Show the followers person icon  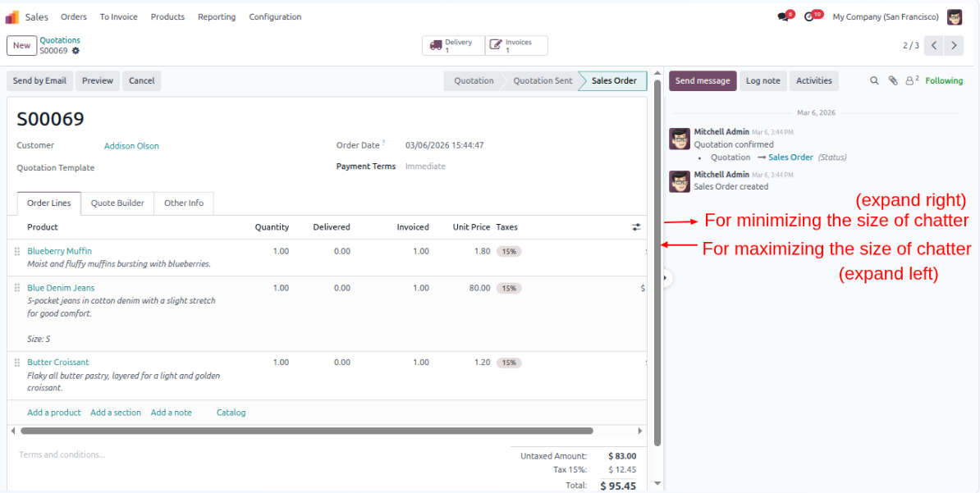point(912,80)
